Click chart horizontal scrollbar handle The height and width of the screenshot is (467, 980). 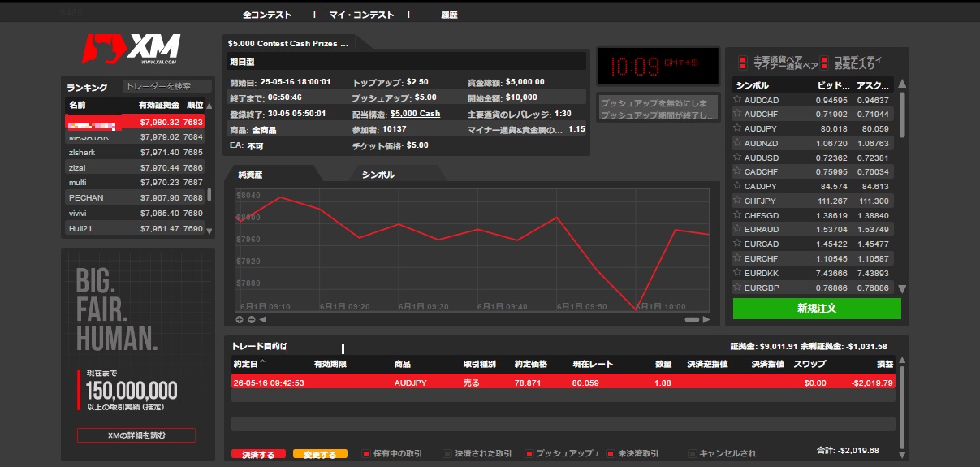(x=692, y=319)
